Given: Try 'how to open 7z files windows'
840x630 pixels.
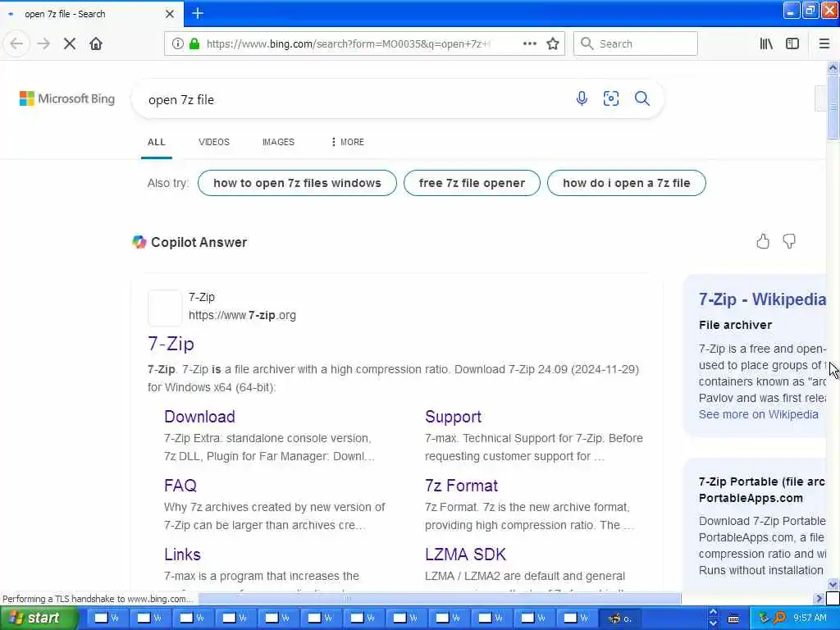Looking at the screenshot, I should tap(297, 183).
